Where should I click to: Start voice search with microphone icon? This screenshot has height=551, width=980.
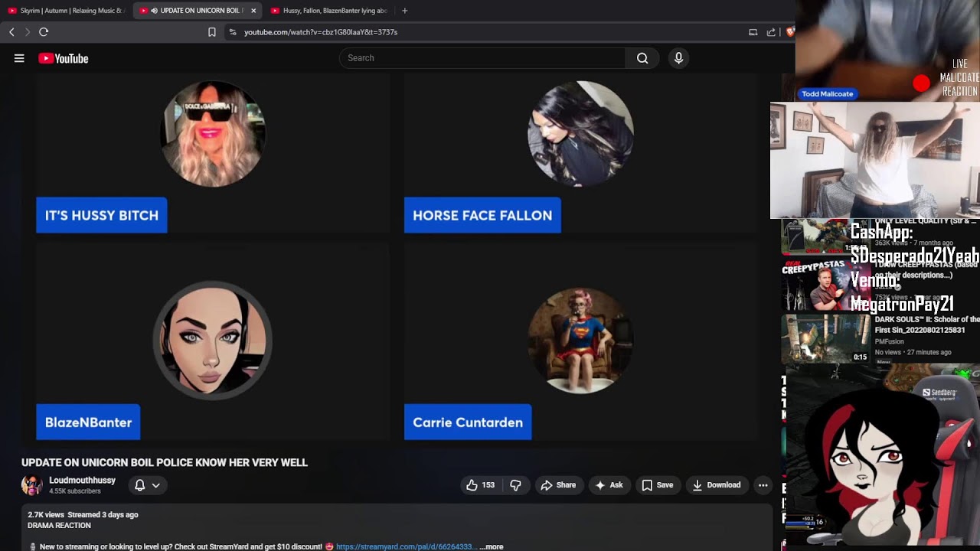[x=678, y=58]
